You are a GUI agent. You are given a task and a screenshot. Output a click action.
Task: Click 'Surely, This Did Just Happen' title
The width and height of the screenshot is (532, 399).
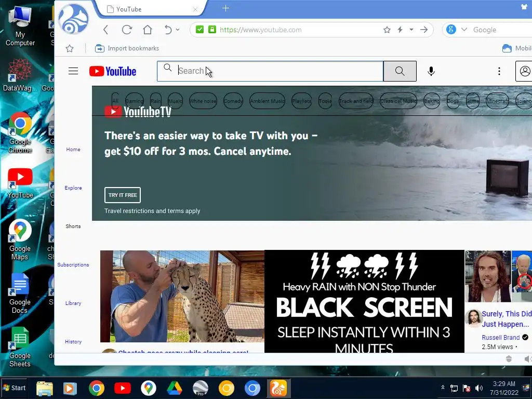(x=507, y=319)
